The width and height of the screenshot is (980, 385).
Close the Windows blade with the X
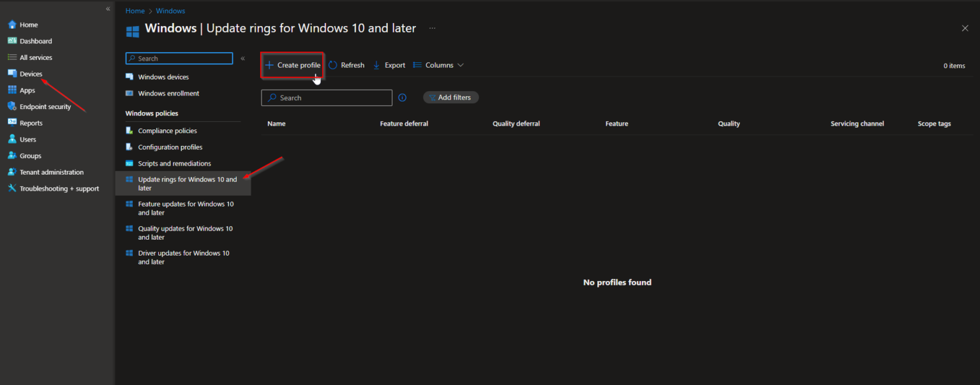965,28
